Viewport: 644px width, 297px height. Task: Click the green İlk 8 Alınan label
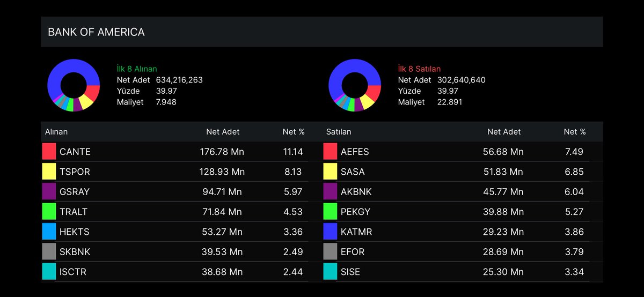click(x=137, y=69)
